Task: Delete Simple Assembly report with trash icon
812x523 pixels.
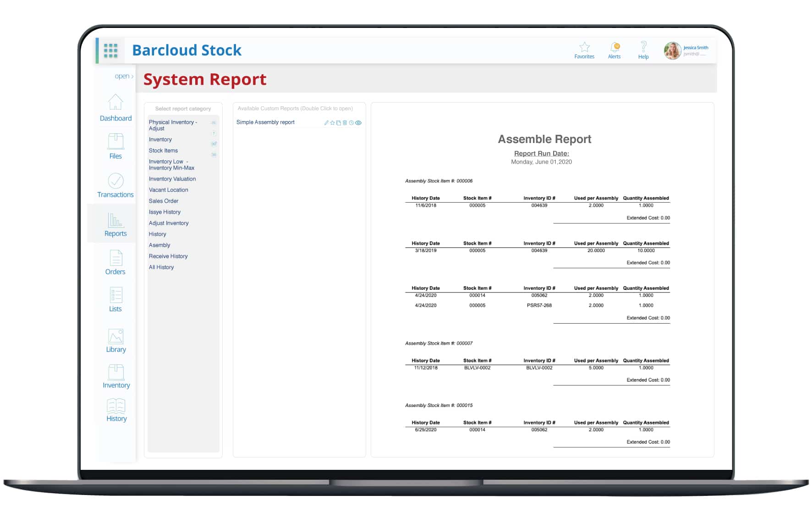Action: point(345,123)
